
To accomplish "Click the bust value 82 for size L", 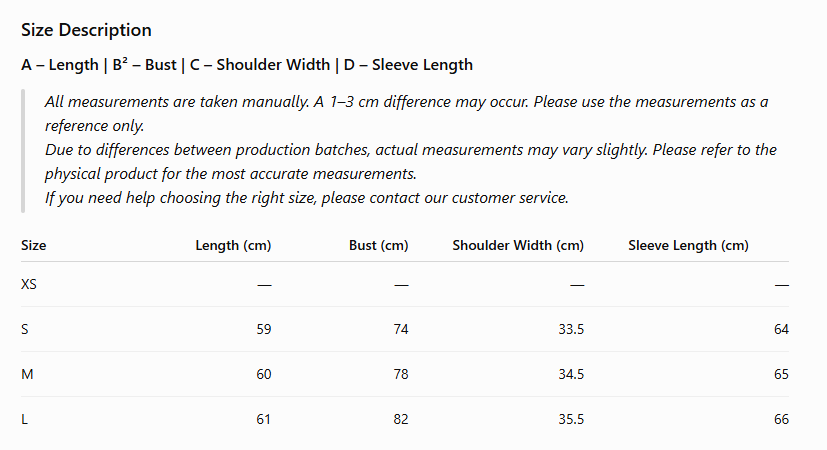I will click(x=401, y=419).
